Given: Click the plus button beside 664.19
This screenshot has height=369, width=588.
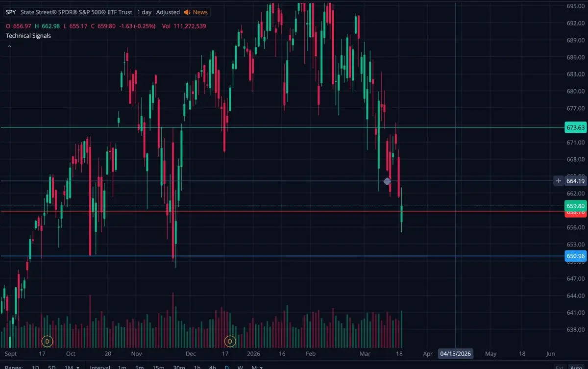Looking at the screenshot, I should (x=558, y=181).
